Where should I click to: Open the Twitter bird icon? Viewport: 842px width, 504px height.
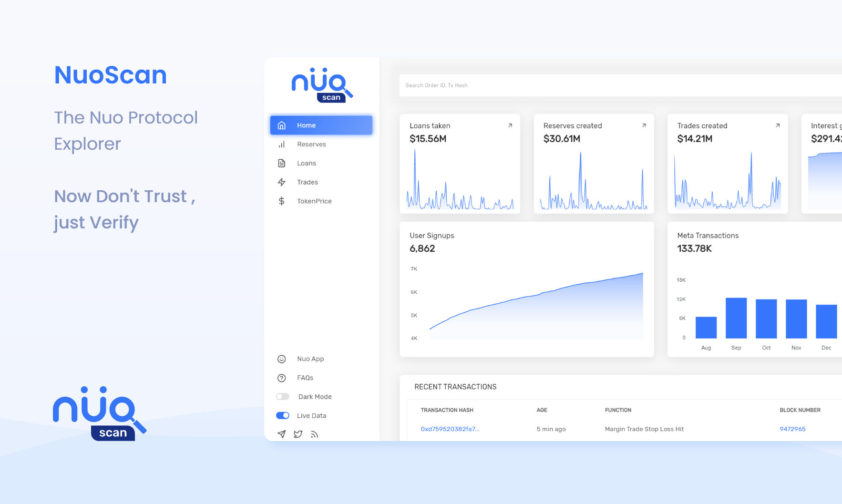coord(298,434)
